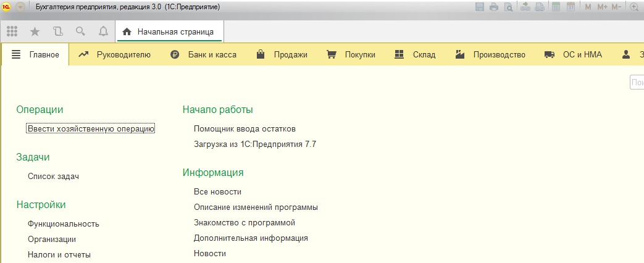Open Налоги и отчеты settings

click(59, 255)
